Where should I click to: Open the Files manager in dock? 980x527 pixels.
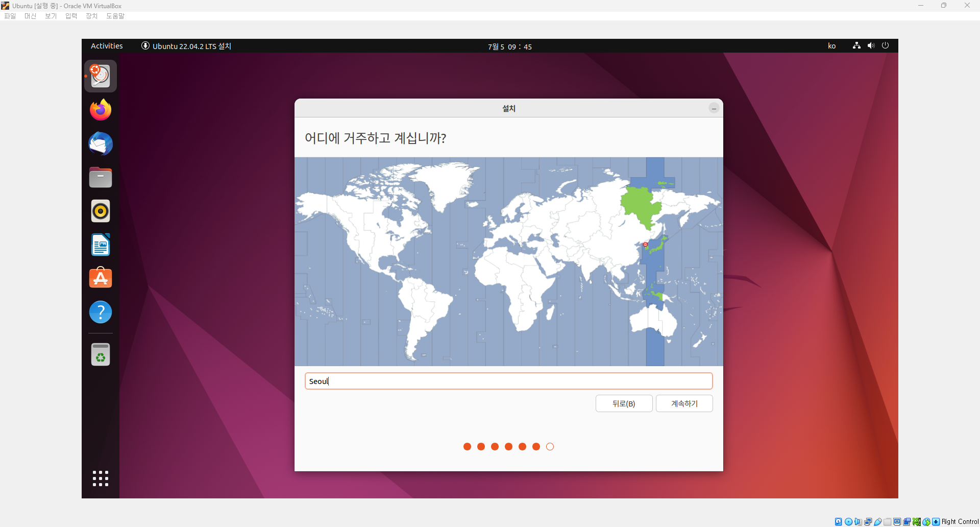tap(101, 177)
